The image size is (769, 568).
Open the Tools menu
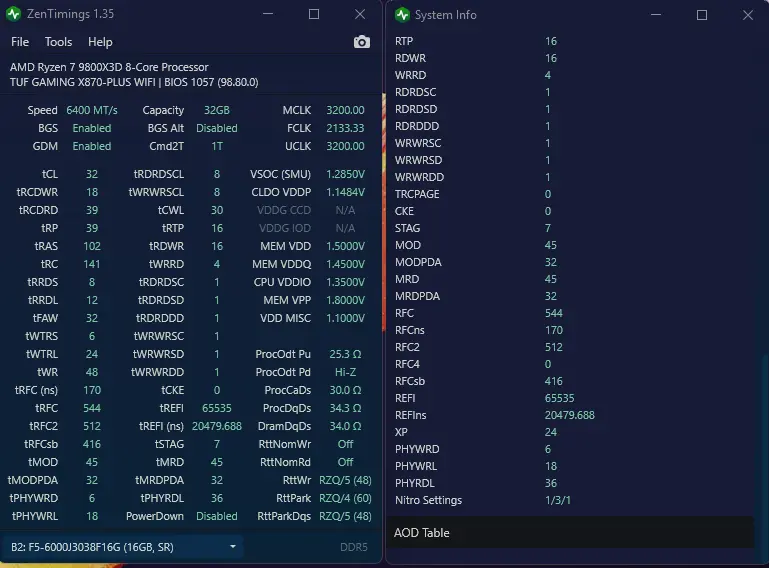(x=58, y=42)
